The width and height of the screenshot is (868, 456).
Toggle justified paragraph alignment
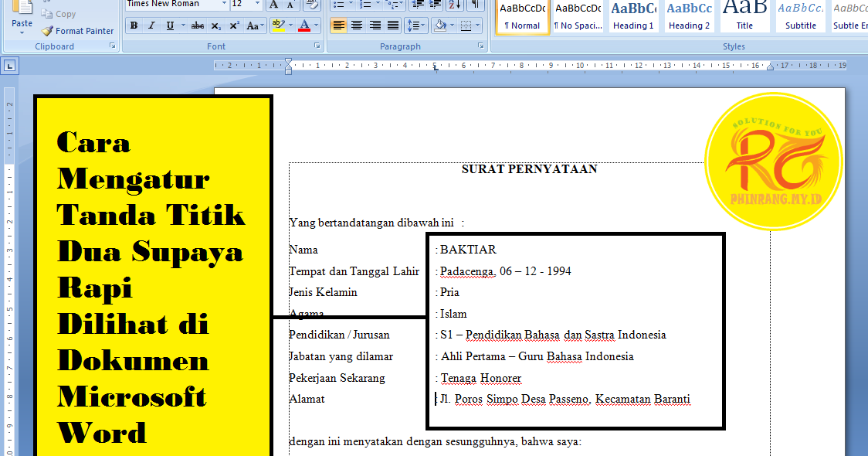[393, 25]
